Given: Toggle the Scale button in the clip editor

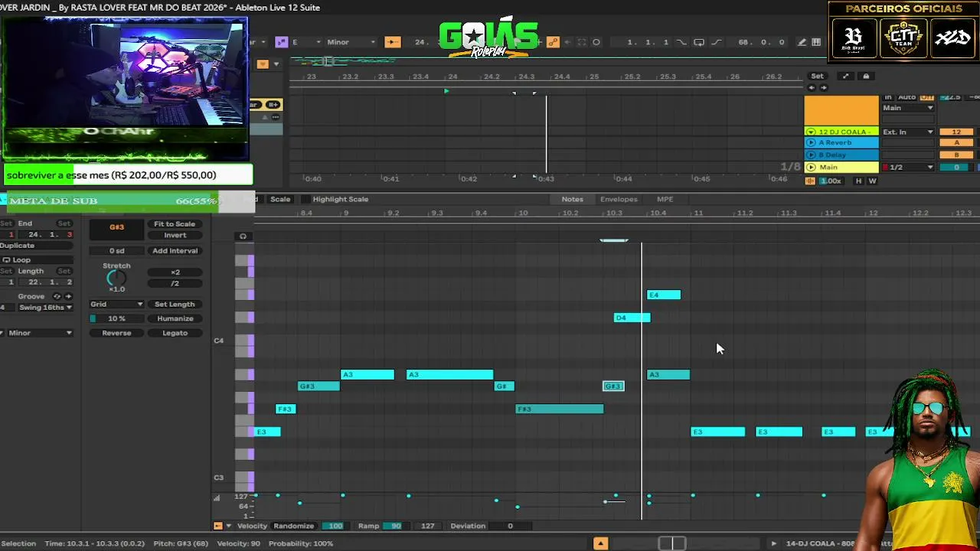Looking at the screenshot, I should coord(280,199).
